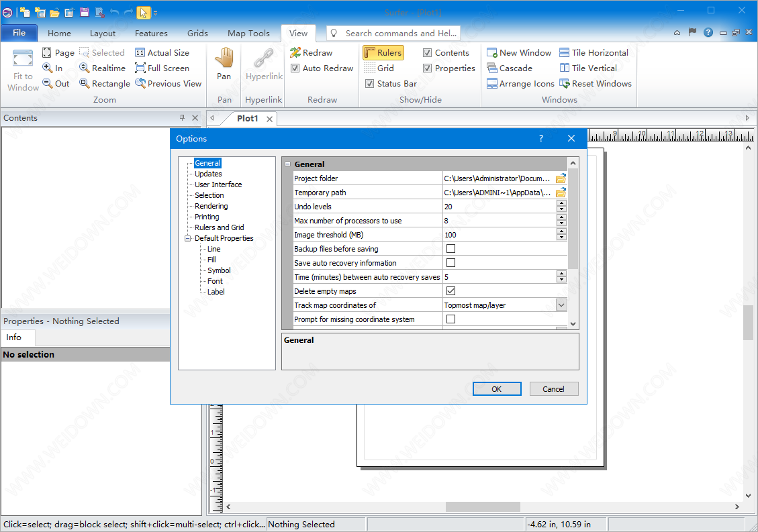Adjust the Image threshold spinner
Image resolution: width=758 pixels, height=532 pixels.
(561, 234)
